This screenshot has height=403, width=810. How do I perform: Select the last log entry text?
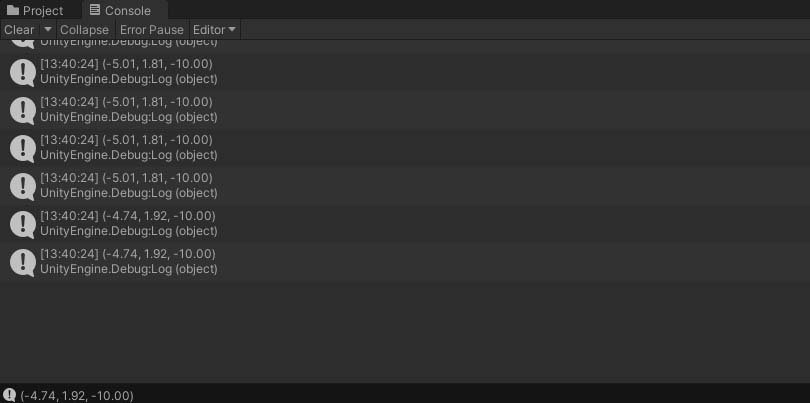(x=127, y=261)
